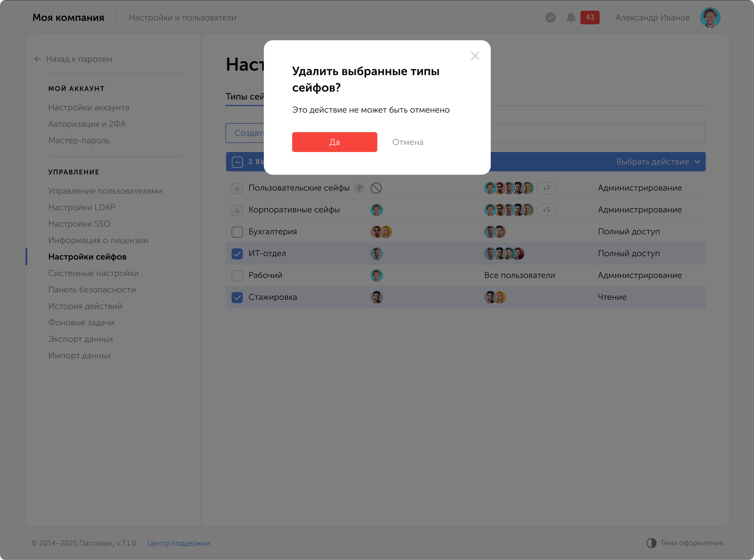
Task: Expand the +5 users badge
Action: click(x=546, y=210)
